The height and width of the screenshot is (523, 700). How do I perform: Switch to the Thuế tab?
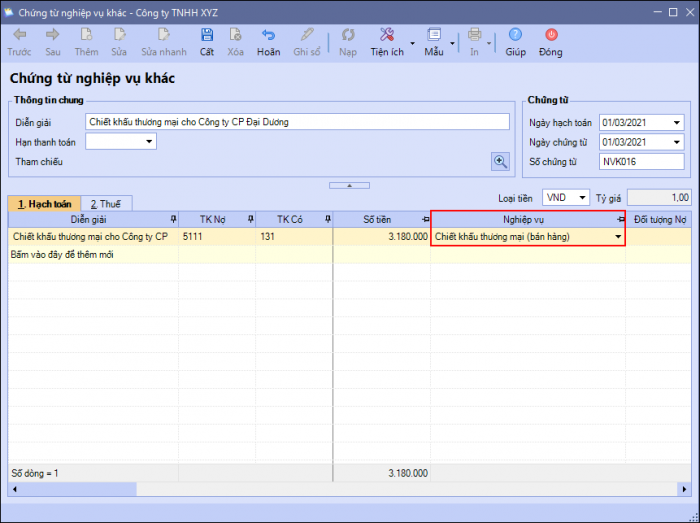click(x=105, y=203)
